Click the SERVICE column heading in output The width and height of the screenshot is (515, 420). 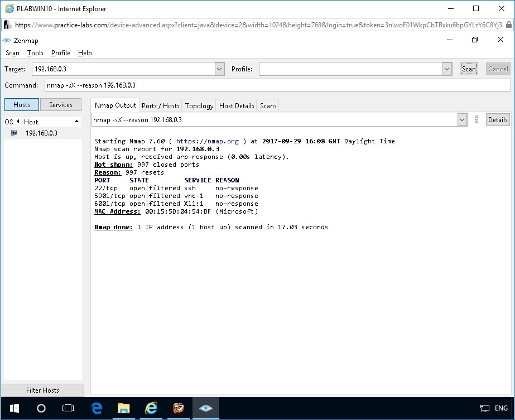tap(198, 180)
